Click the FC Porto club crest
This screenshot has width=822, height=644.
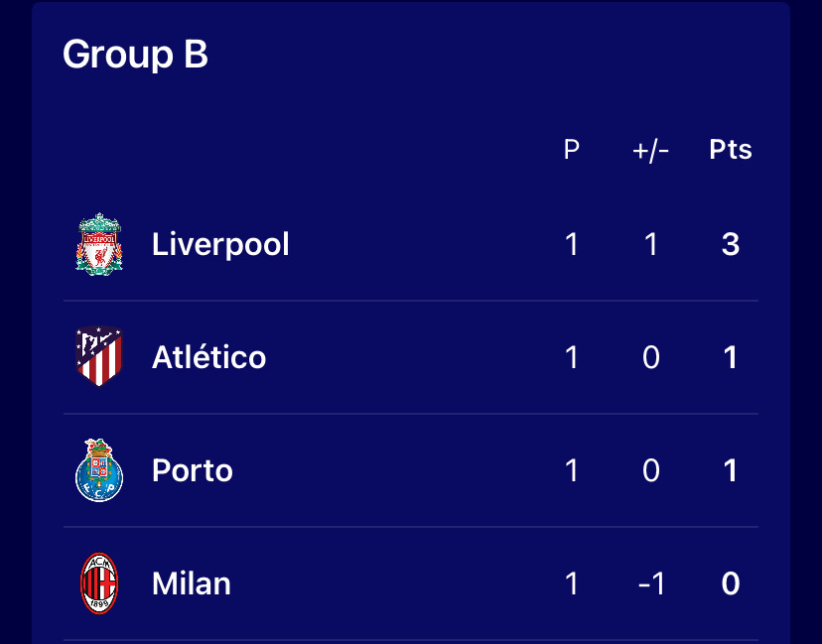click(x=99, y=470)
